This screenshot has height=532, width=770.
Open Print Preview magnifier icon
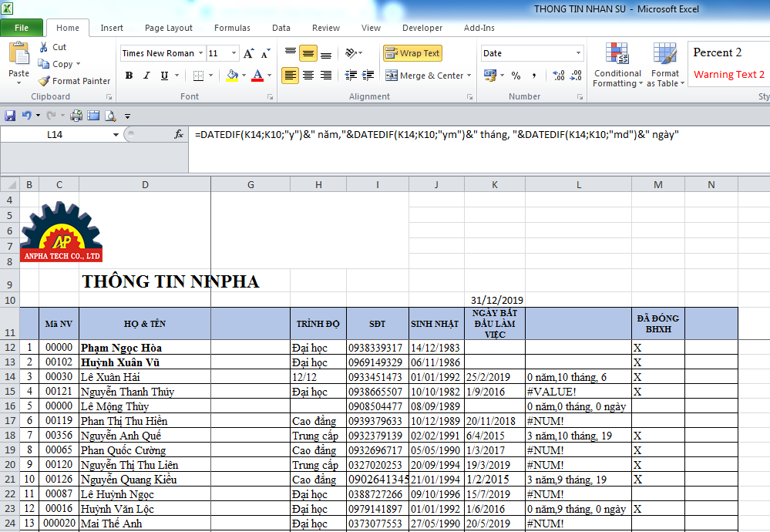pos(110,116)
